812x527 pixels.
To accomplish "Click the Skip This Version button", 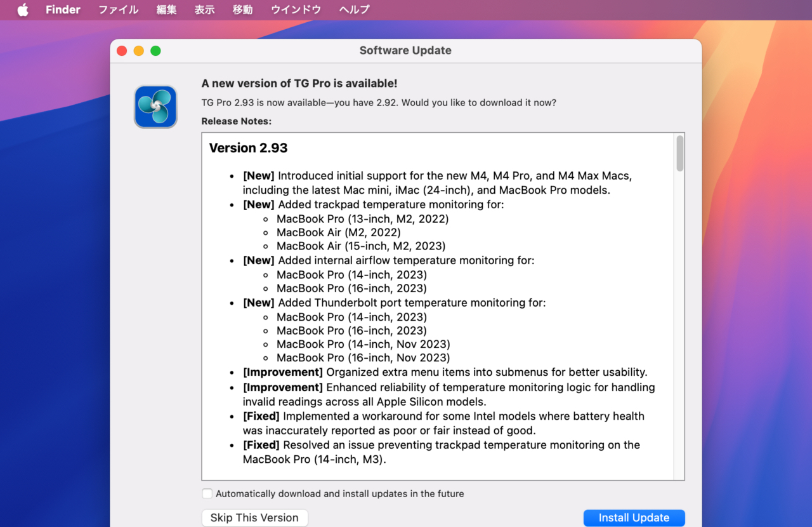I will coord(254,517).
